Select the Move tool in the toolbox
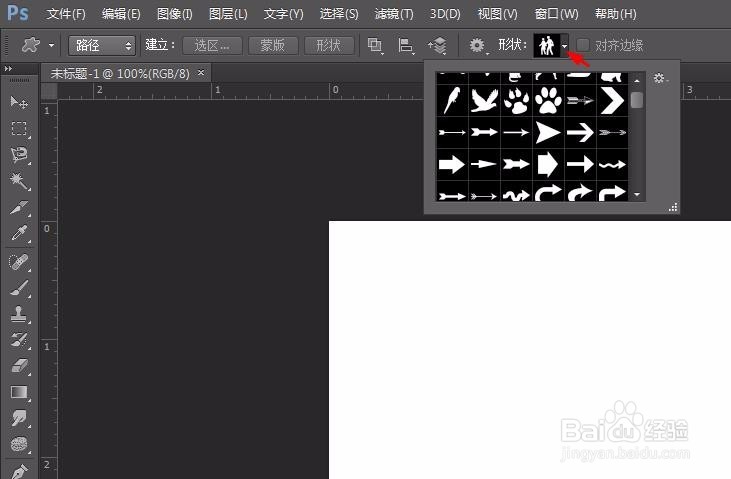The width and height of the screenshot is (731, 479). [x=19, y=102]
